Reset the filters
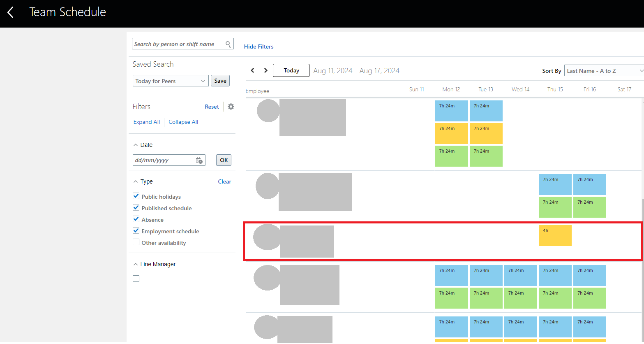 212,107
